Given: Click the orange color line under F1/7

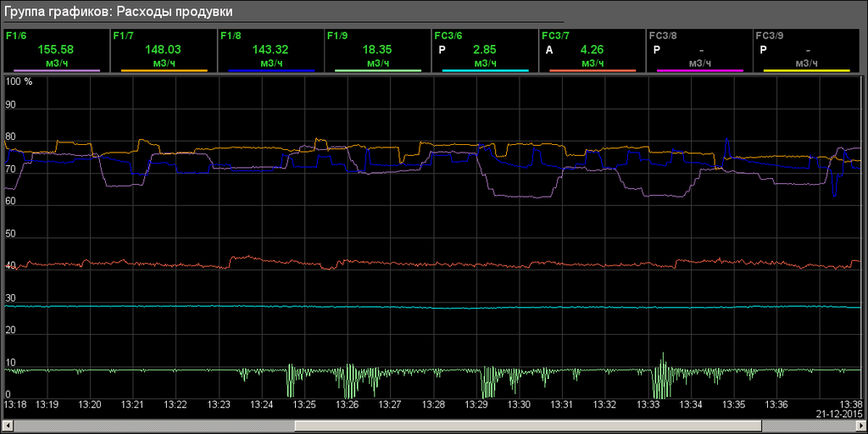Looking at the screenshot, I should pos(164,71).
